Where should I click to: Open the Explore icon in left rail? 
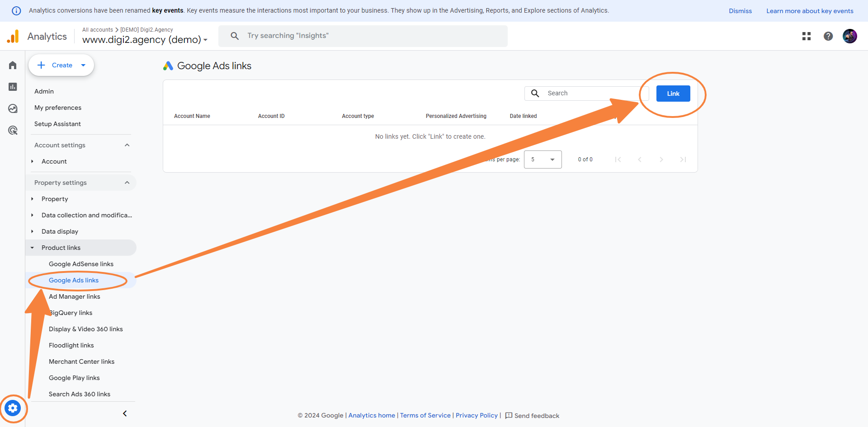(x=13, y=108)
